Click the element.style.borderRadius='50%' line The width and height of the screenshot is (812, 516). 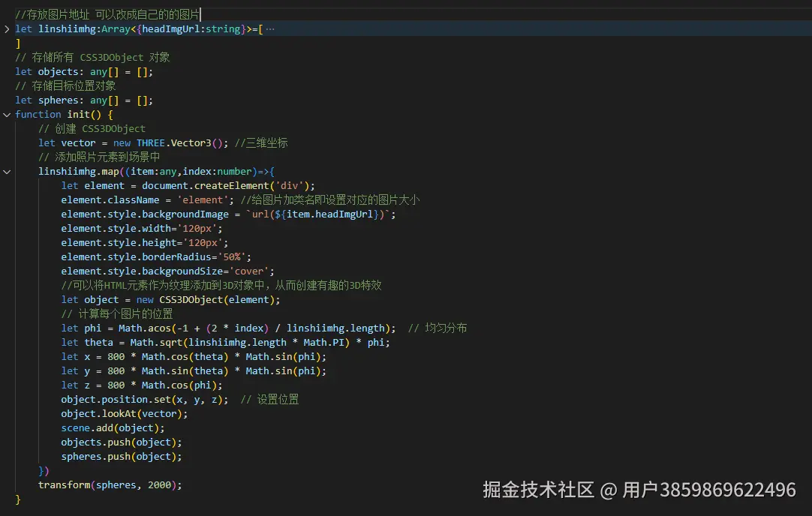[156, 257]
